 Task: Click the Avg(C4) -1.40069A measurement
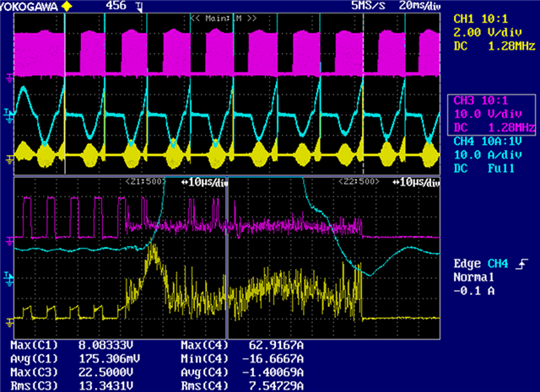click(242, 373)
